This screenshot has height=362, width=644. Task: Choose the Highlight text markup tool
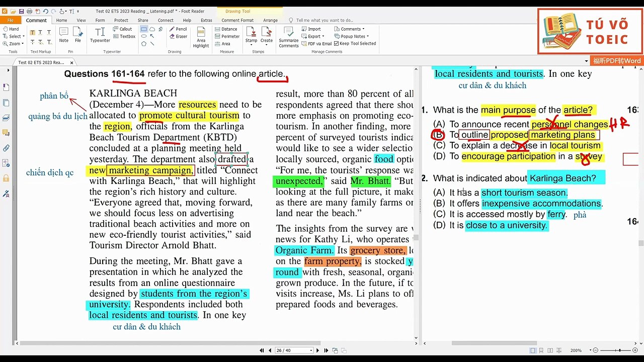pyautogui.click(x=33, y=32)
